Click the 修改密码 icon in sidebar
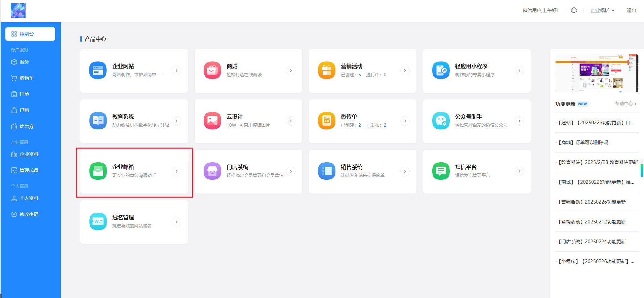This screenshot has width=644, height=298. (14, 214)
